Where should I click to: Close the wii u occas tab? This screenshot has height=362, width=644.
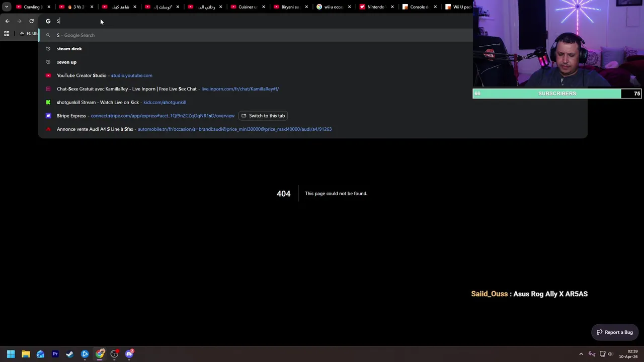click(349, 7)
